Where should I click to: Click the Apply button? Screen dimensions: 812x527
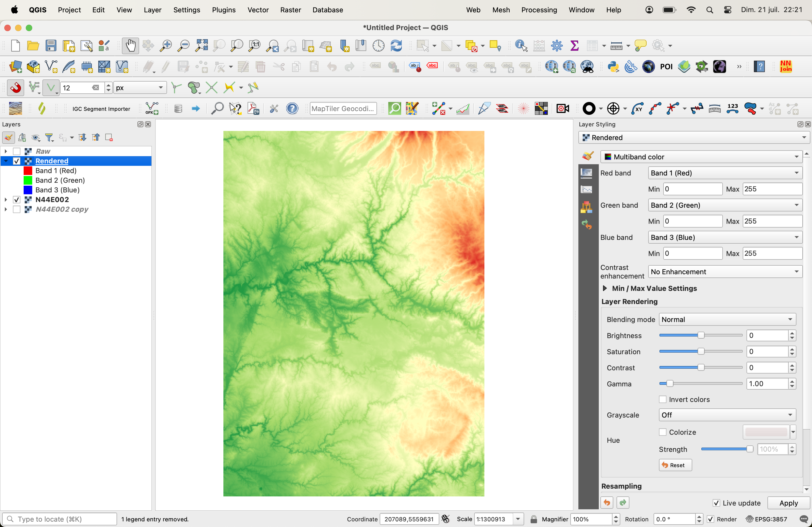click(x=788, y=503)
